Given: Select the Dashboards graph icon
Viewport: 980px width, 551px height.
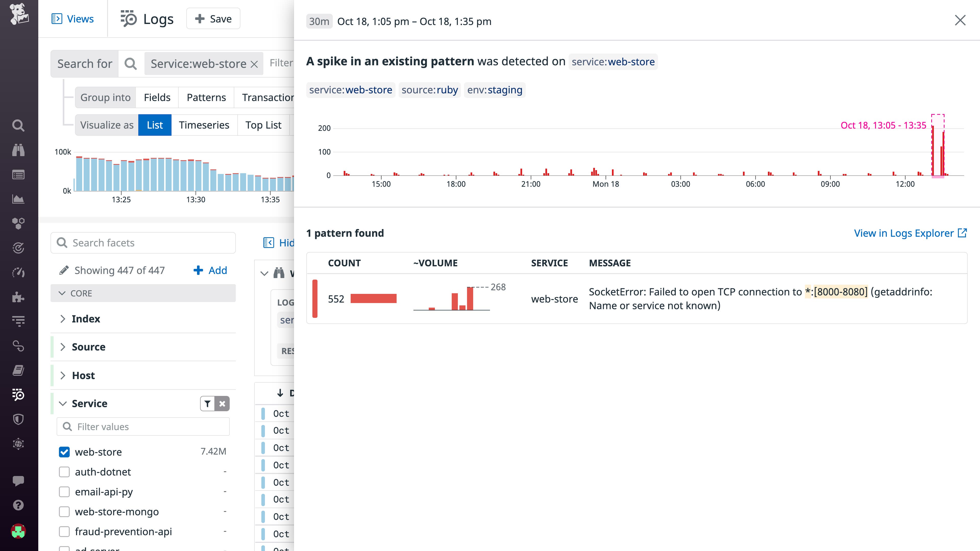Looking at the screenshot, I should pos(18,199).
